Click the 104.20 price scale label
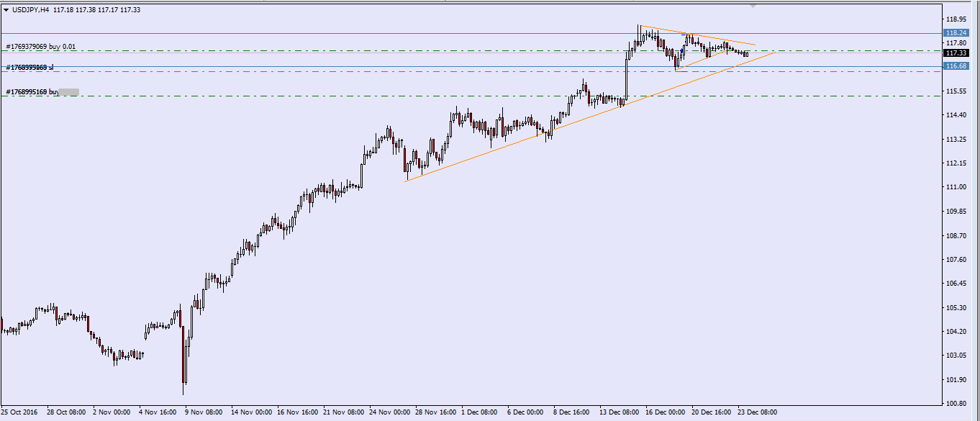This screenshot has width=980, height=421. pyautogui.click(x=956, y=332)
